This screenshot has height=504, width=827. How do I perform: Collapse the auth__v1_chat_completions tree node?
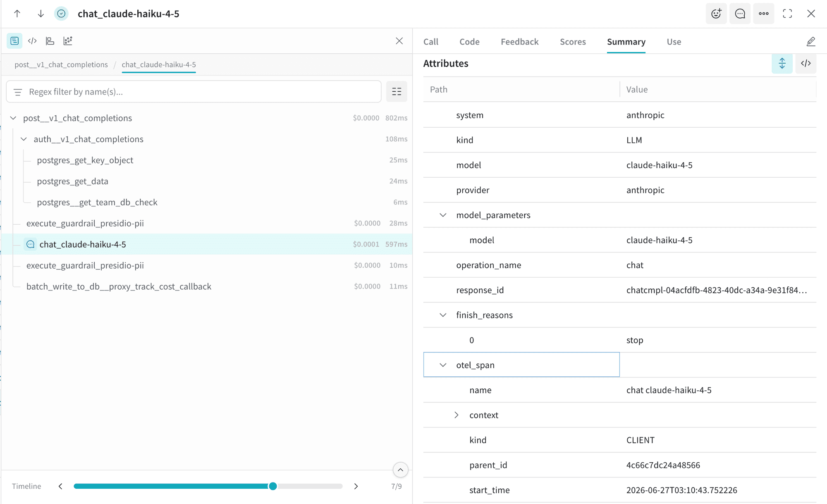pyautogui.click(x=24, y=139)
